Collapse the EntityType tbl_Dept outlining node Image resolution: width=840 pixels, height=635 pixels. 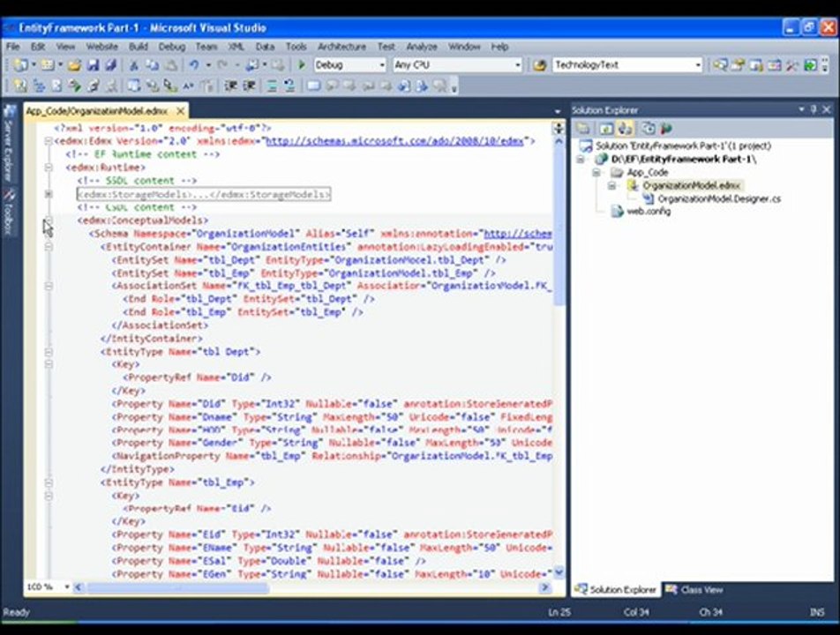tap(49, 352)
